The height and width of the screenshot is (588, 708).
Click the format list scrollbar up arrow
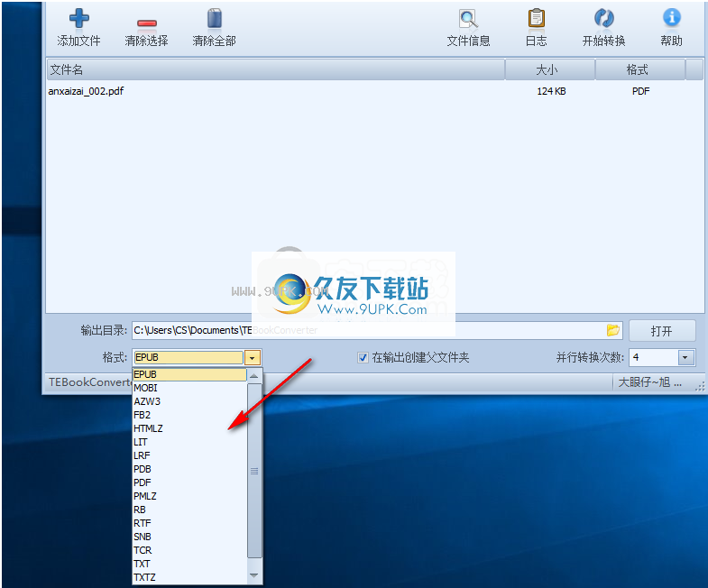tap(254, 376)
